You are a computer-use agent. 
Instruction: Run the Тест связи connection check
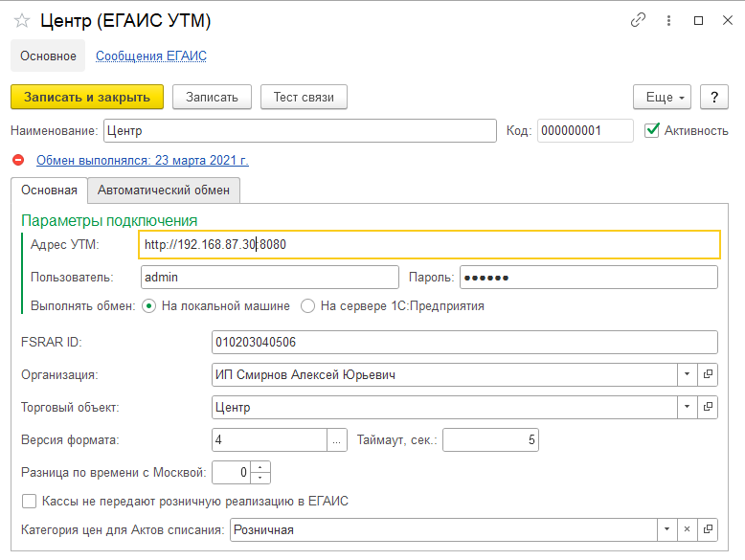tap(304, 98)
